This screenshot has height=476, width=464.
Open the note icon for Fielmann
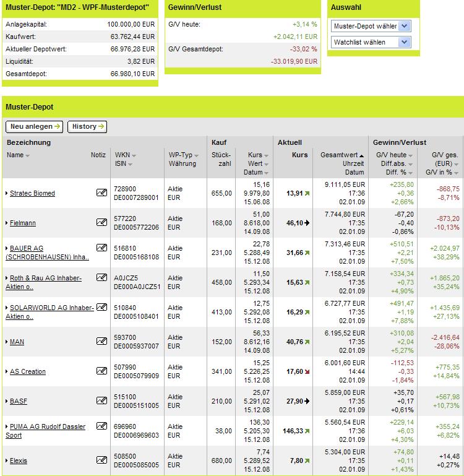point(101,222)
